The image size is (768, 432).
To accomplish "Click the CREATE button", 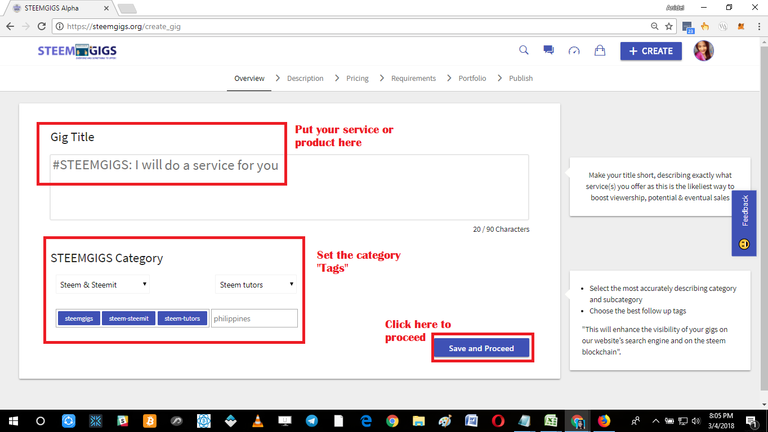I will point(650,51).
